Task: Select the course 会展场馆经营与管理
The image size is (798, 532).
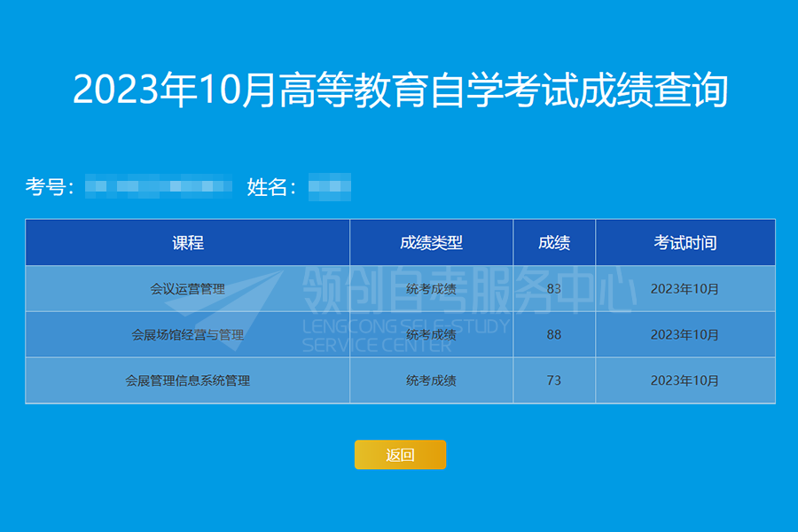Action: (188, 335)
